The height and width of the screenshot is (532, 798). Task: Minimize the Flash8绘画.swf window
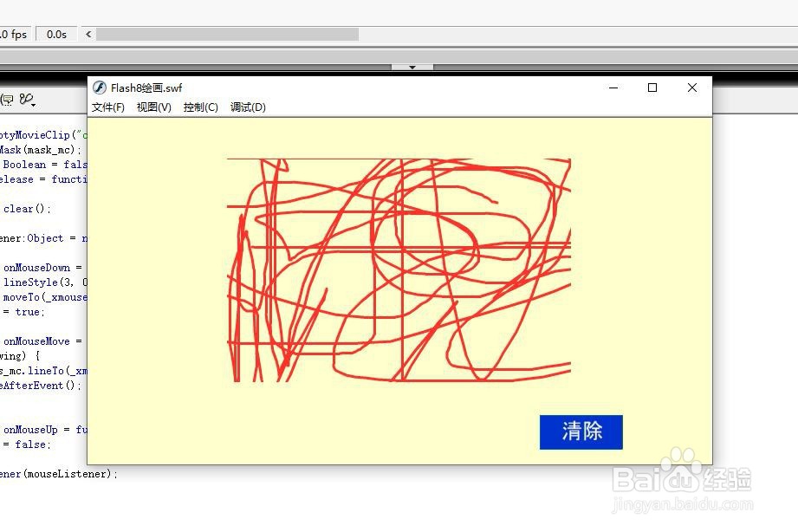[613, 88]
